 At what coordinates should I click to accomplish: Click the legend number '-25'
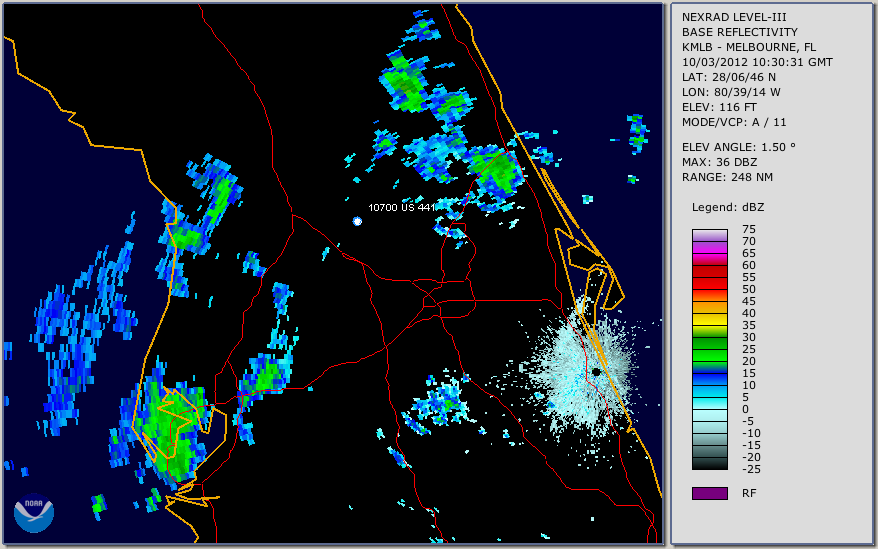751,469
